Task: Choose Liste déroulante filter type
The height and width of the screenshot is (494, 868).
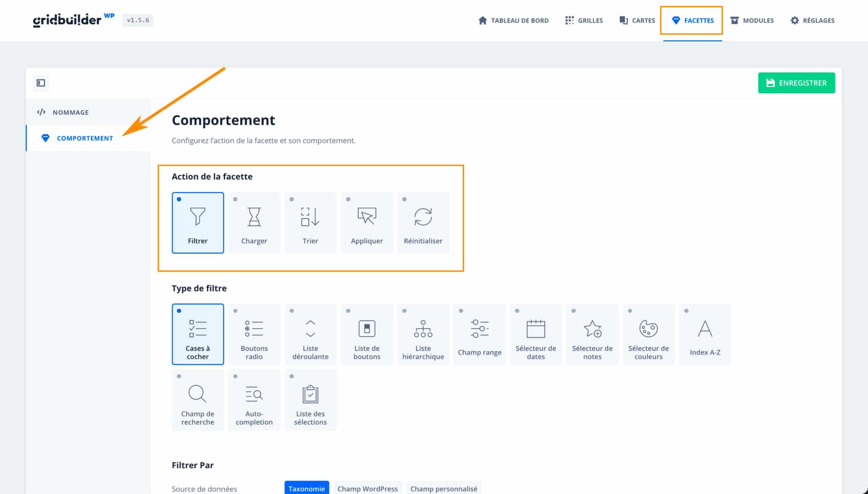Action: 310,334
